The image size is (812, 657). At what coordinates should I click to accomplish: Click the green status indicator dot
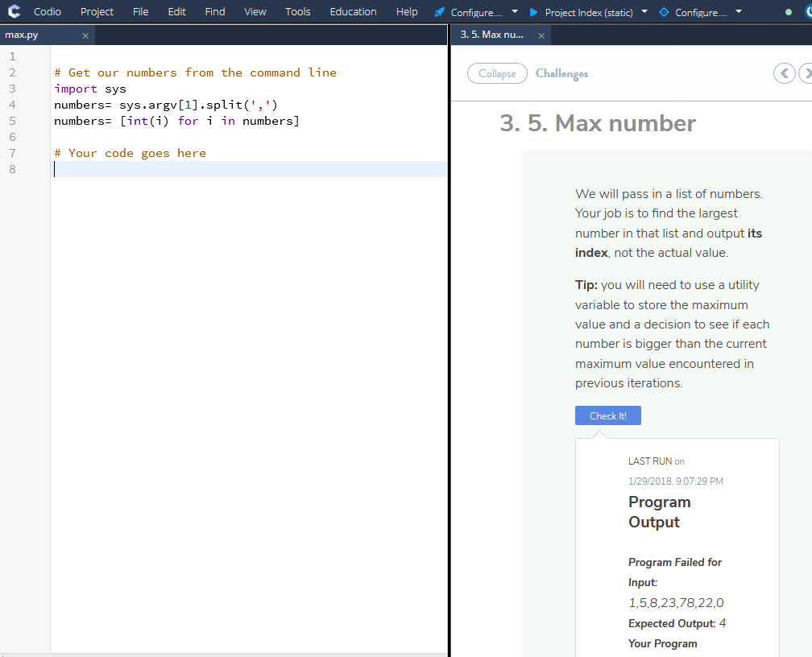point(790,11)
